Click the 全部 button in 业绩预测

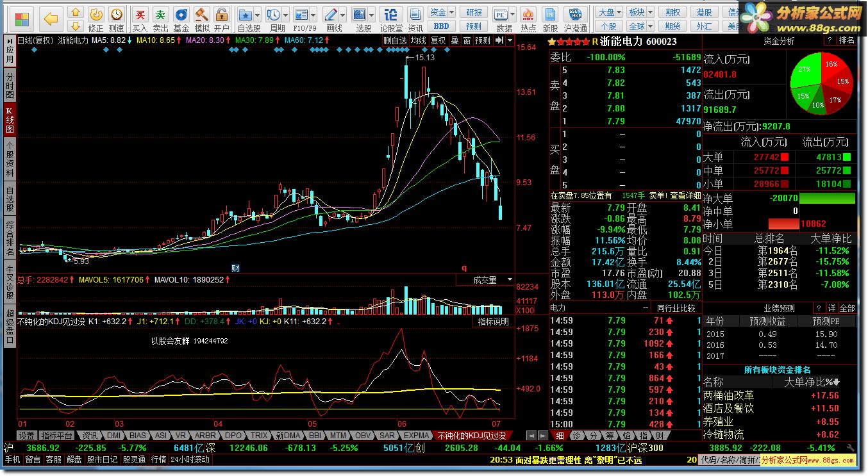click(x=847, y=308)
